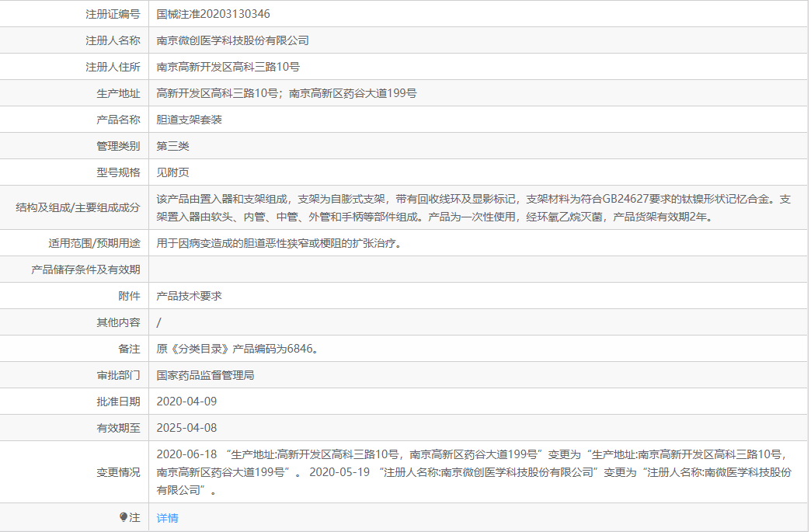
Task: Click the 注册证编号 label cell
Action: (113, 14)
